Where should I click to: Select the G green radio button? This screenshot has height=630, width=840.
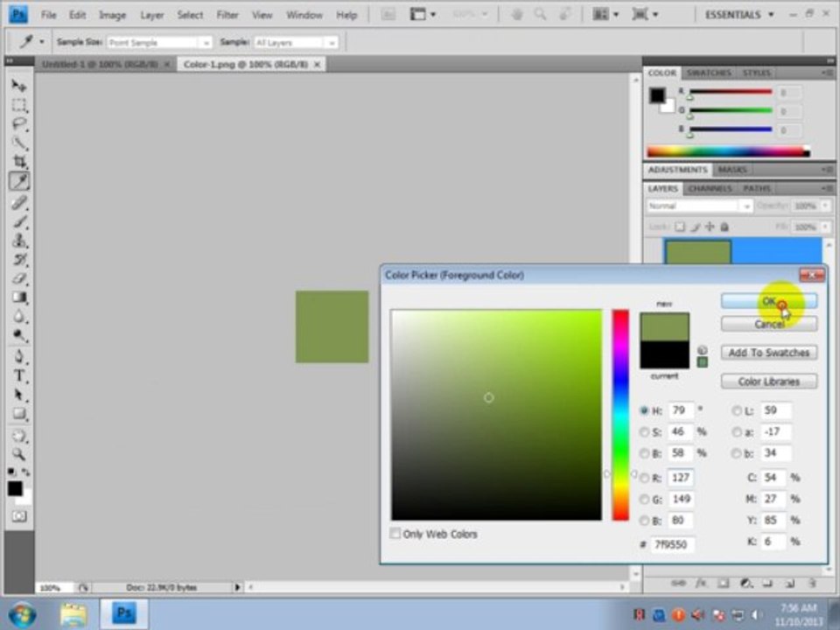(x=645, y=500)
